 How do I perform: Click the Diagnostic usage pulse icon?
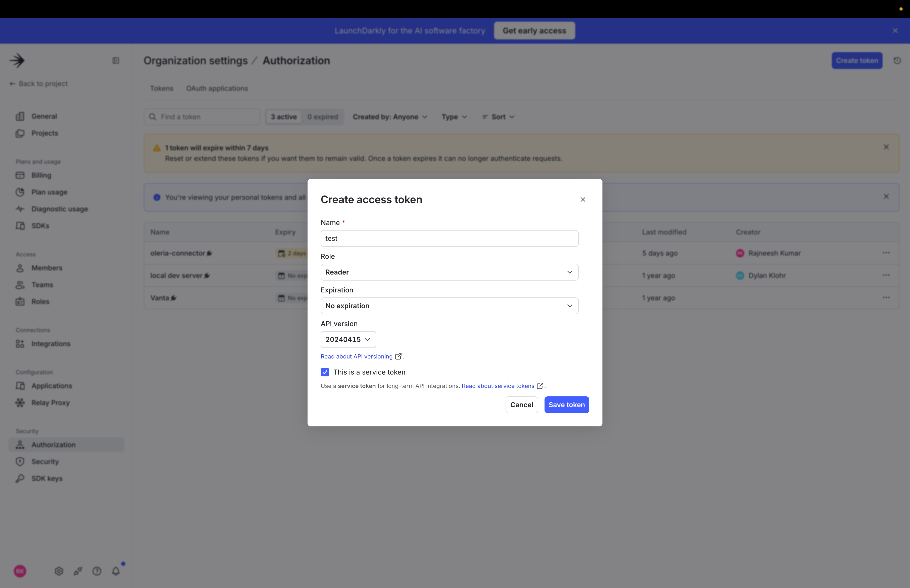pos(20,209)
